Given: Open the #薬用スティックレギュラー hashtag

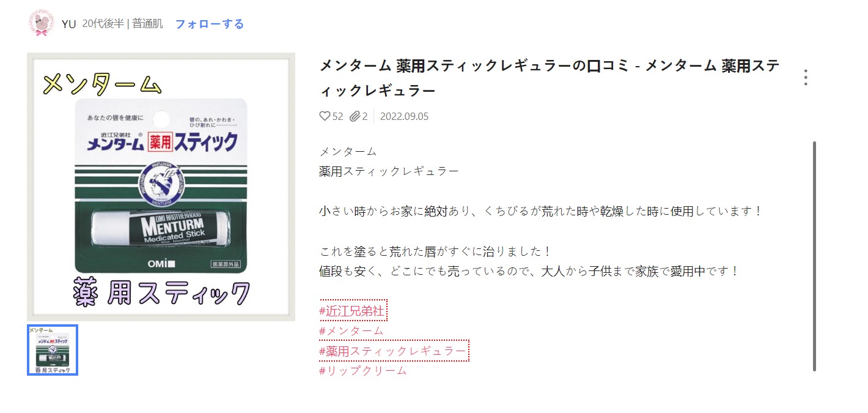Looking at the screenshot, I should pyautogui.click(x=392, y=351).
